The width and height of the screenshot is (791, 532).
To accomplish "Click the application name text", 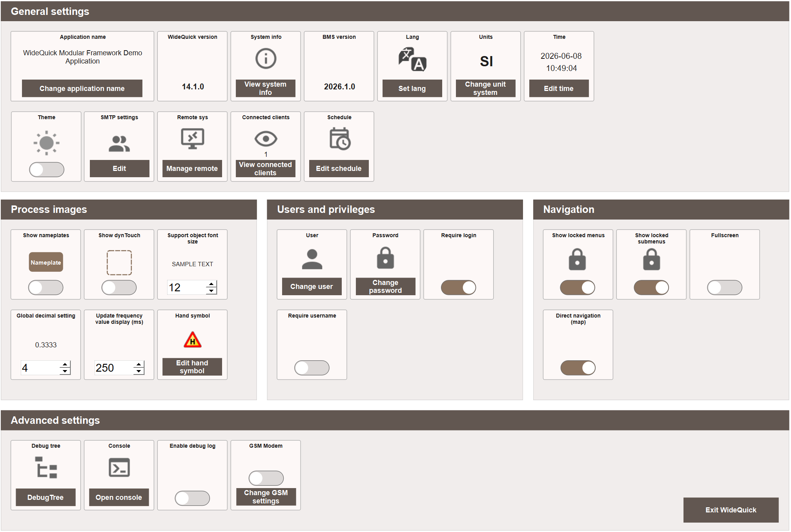I will pos(82,57).
